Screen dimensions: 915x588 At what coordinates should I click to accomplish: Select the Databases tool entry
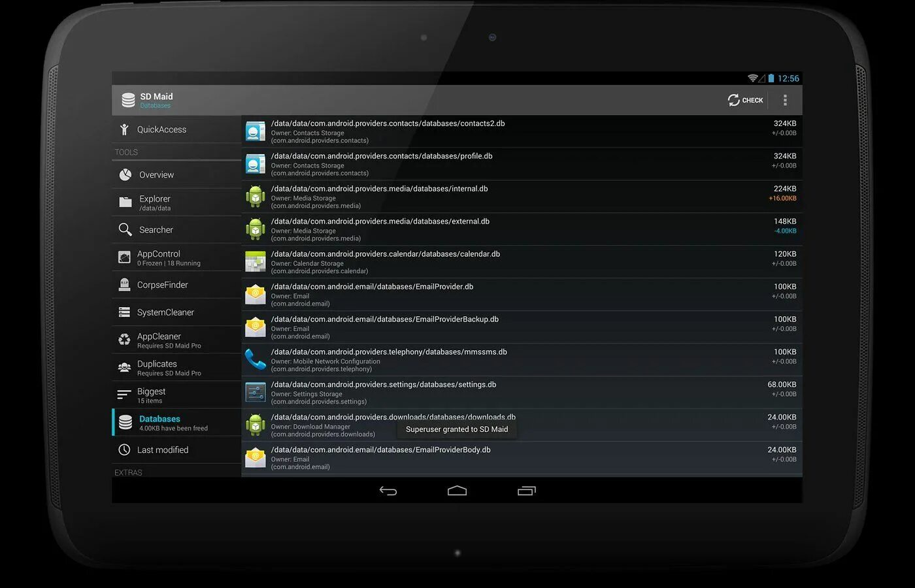coord(176,423)
